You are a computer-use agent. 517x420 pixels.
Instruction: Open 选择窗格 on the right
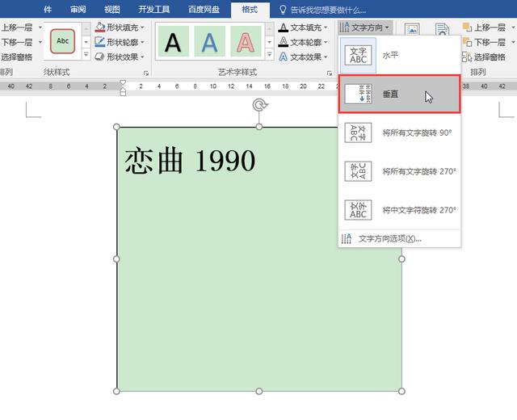[484, 57]
